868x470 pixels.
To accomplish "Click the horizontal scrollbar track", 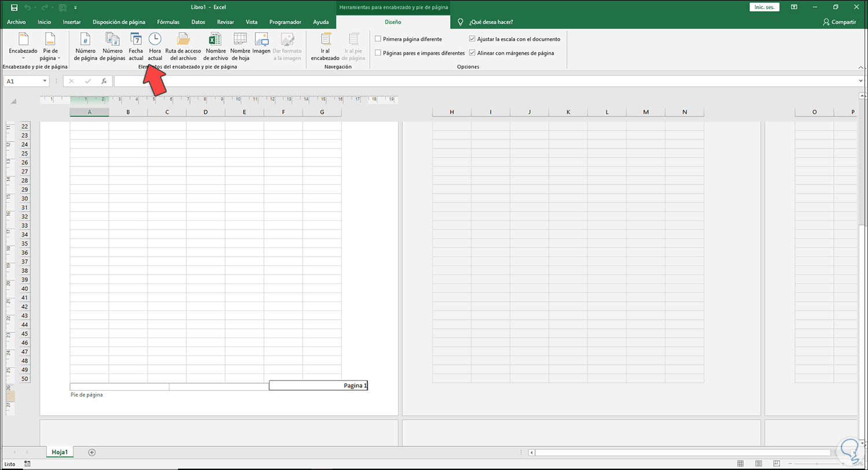I will point(693,453).
